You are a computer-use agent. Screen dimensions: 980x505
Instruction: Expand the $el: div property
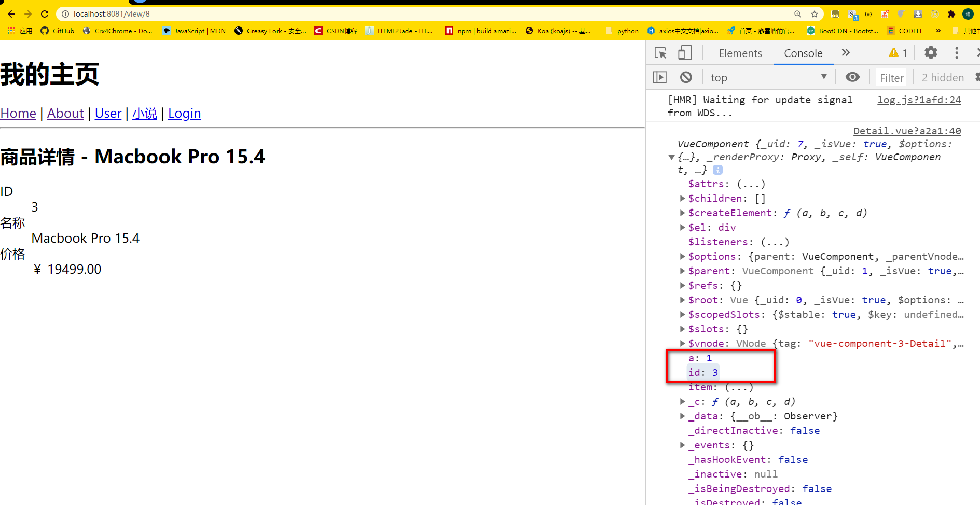pyautogui.click(x=683, y=227)
